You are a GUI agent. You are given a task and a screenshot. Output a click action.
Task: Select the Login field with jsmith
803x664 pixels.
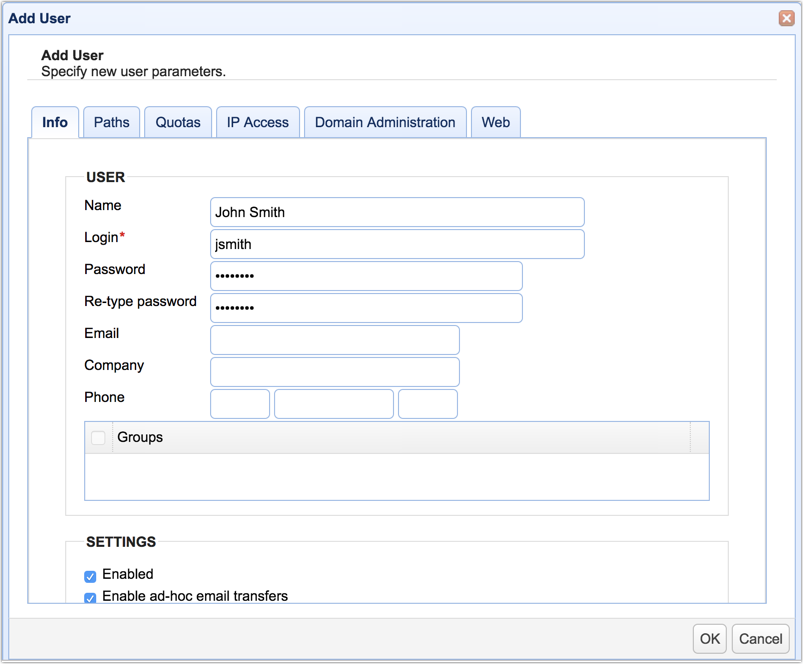[x=396, y=244]
